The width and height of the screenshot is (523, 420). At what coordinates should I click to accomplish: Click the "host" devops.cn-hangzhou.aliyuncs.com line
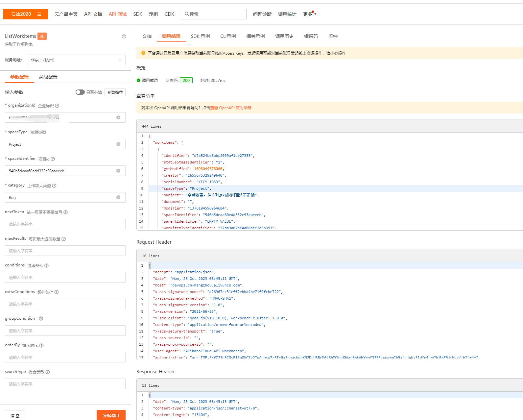(198, 285)
